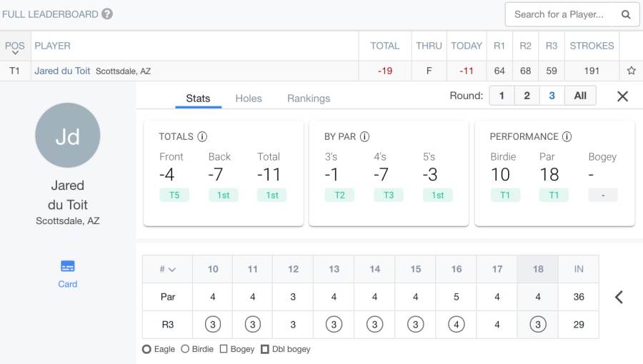Image resolution: width=643 pixels, height=364 pixels.
Task: Sort by POS column arrow
Action: pos(14,54)
